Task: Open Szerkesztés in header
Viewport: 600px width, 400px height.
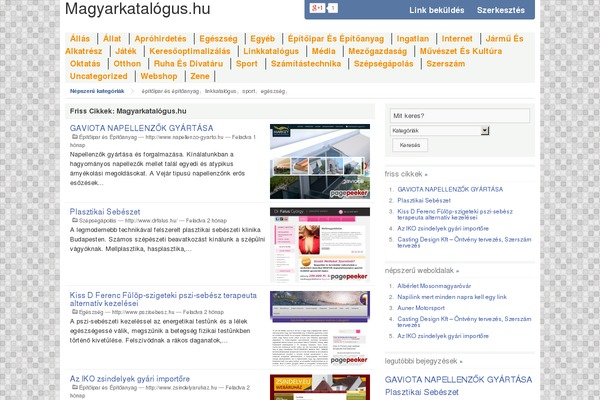Action: [501, 10]
